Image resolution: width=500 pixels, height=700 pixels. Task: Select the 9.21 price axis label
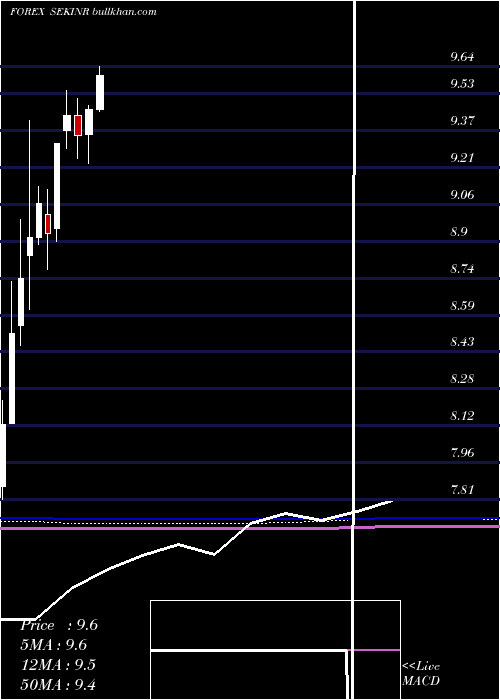pos(462,158)
